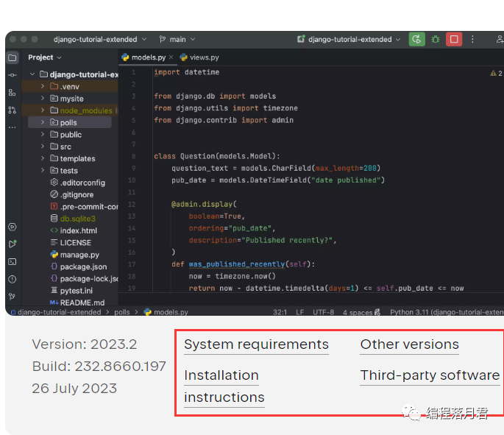Click the was_published_recently method name
Image resolution: width=504 pixels, height=435 pixels.
[237, 264]
